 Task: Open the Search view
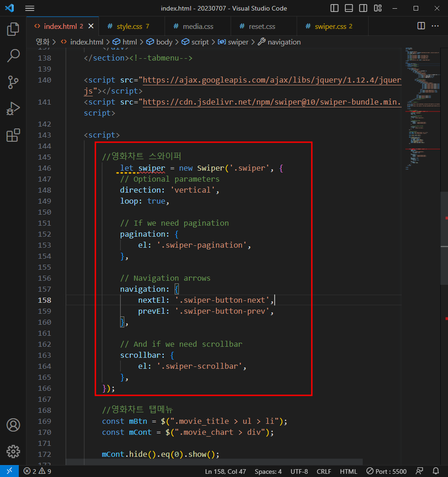pos(13,55)
